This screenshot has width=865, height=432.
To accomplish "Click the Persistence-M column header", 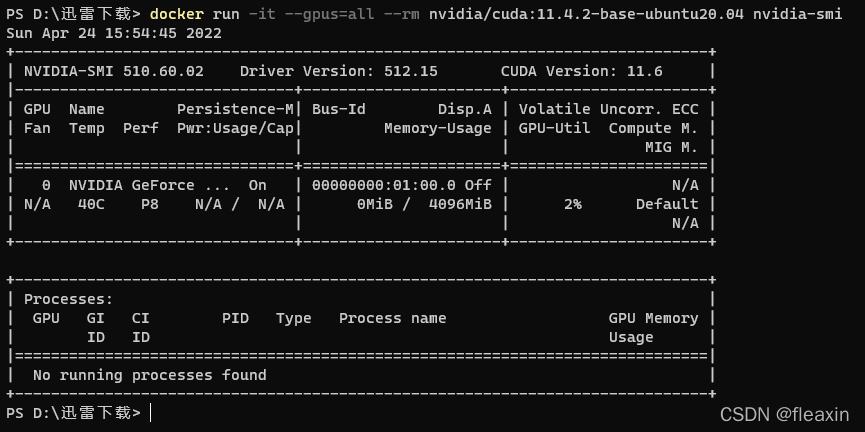I will click(235, 109).
